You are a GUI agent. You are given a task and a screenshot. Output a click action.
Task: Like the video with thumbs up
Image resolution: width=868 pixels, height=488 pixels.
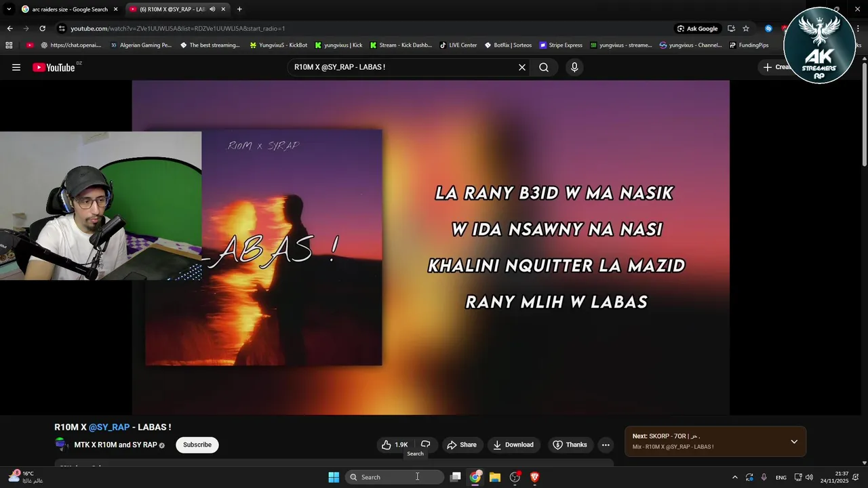tap(394, 445)
